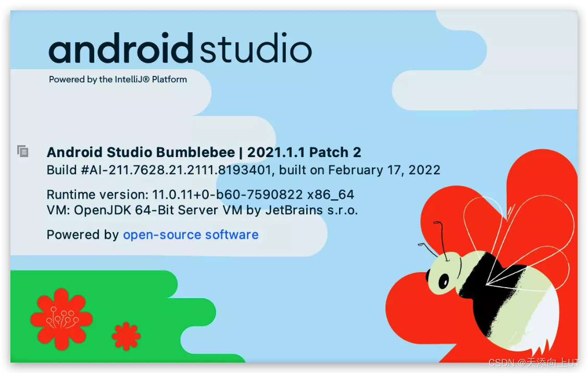Click the 'VM: OpenJDK 64-Bit Server VM' line
Viewport: 588px width, 373px height.
pyautogui.click(x=203, y=210)
